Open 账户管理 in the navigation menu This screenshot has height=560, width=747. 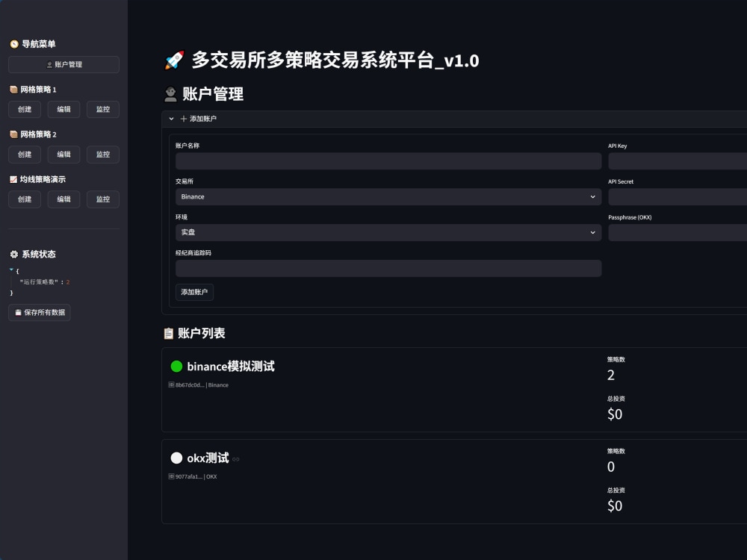click(x=63, y=64)
